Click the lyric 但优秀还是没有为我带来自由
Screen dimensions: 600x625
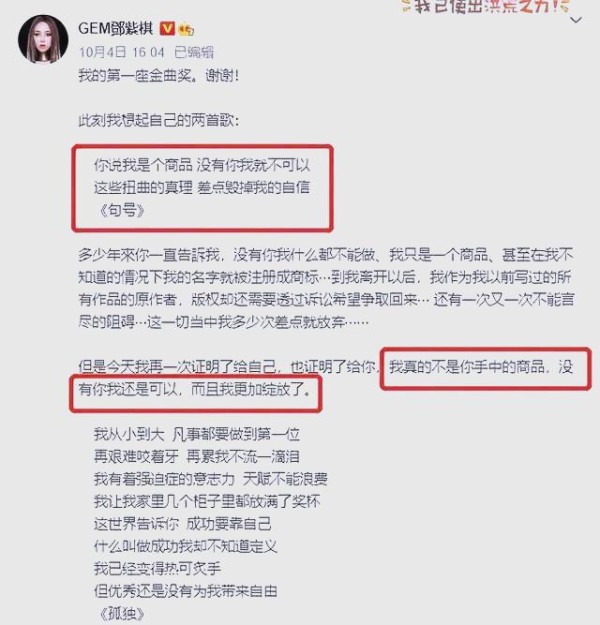(185, 591)
